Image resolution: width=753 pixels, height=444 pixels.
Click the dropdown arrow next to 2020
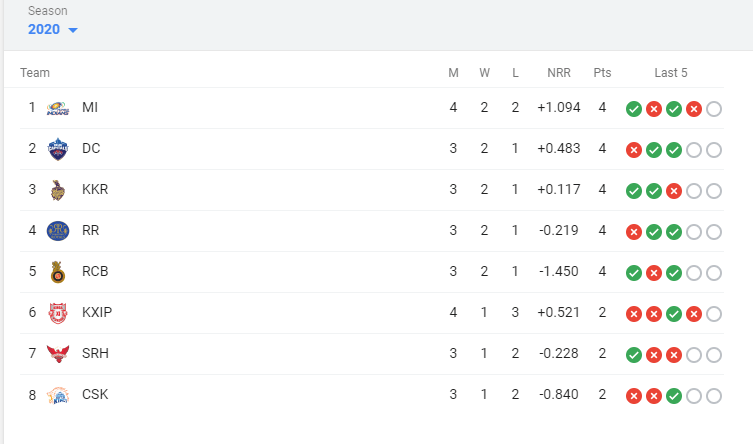coord(72,30)
